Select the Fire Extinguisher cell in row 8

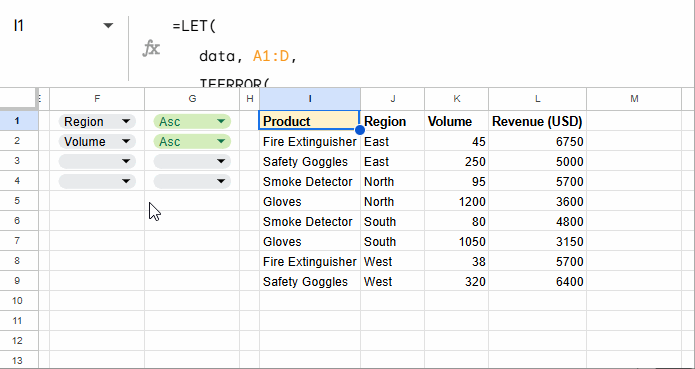(310, 261)
